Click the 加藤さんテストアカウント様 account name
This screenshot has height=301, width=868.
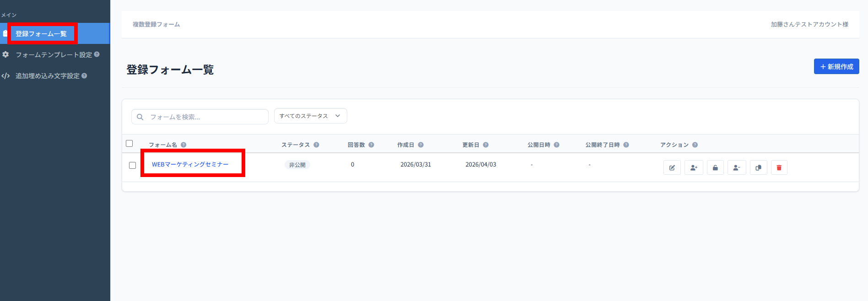tap(809, 24)
